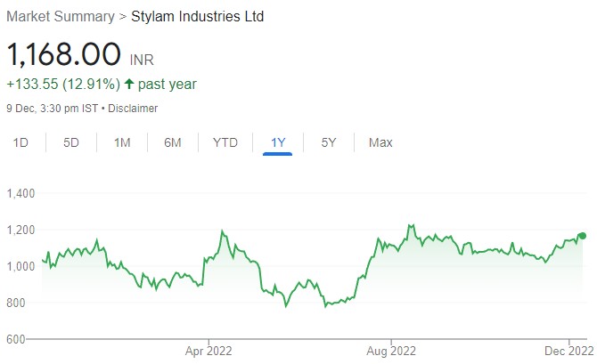
Task: Select the Aug 2022 axis label
Action: click(391, 351)
